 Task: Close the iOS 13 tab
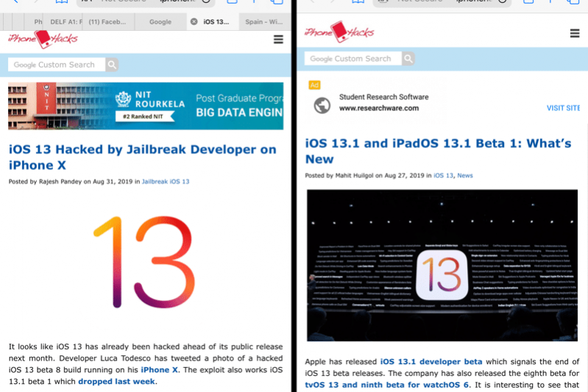194,22
